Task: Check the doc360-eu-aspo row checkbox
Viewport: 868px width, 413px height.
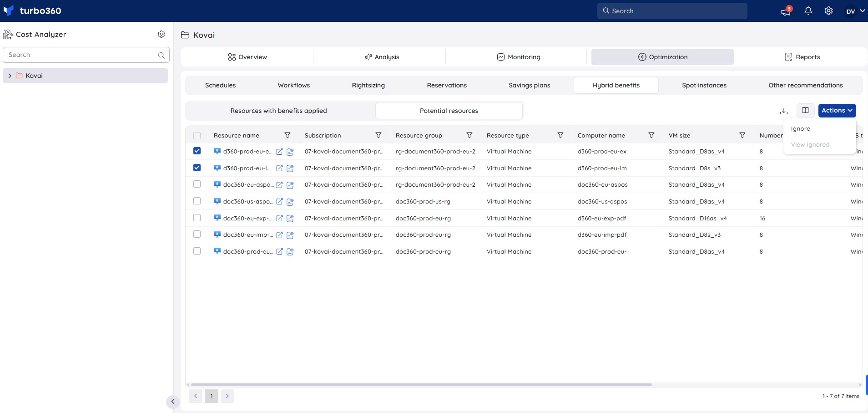Action: pos(197,184)
